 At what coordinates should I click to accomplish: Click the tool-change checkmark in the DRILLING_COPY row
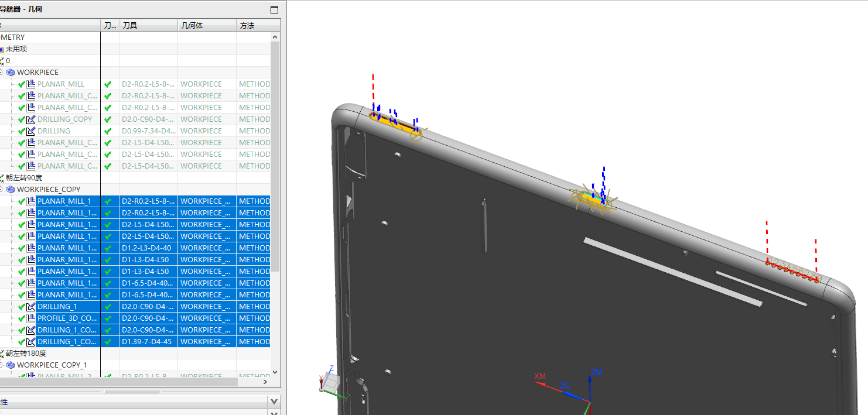pos(108,119)
